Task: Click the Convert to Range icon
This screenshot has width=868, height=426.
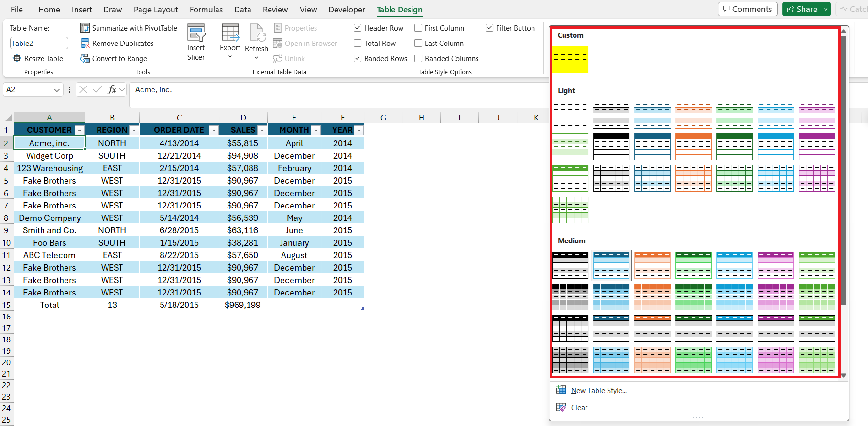Action: pyautogui.click(x=85, y=58)
